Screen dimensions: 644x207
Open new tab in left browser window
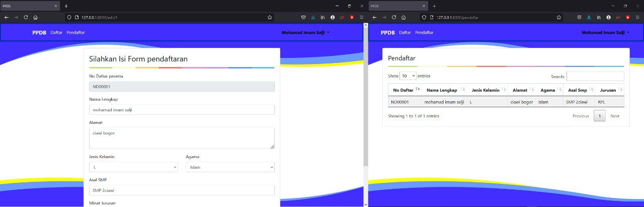[66, 6]
